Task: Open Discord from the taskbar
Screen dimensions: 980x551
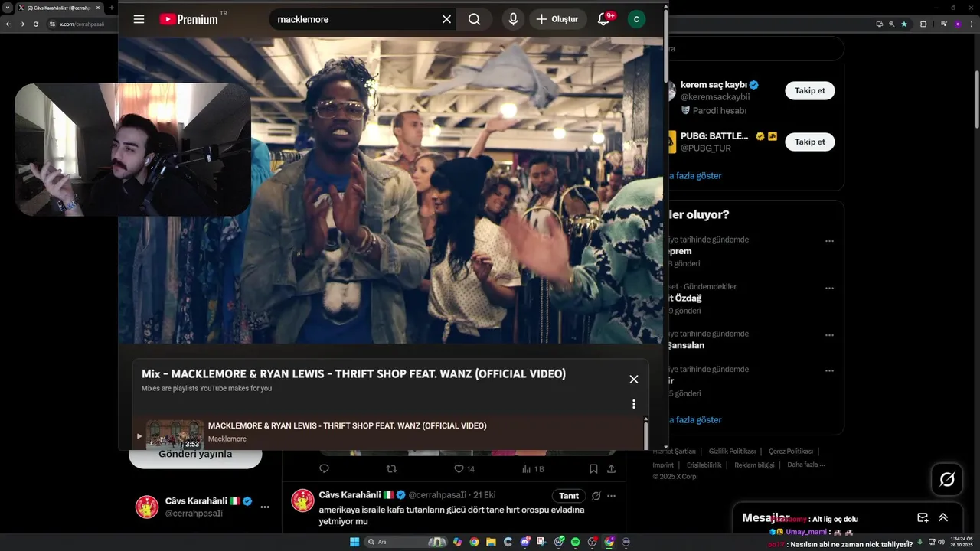Action: tap(524, 542)
